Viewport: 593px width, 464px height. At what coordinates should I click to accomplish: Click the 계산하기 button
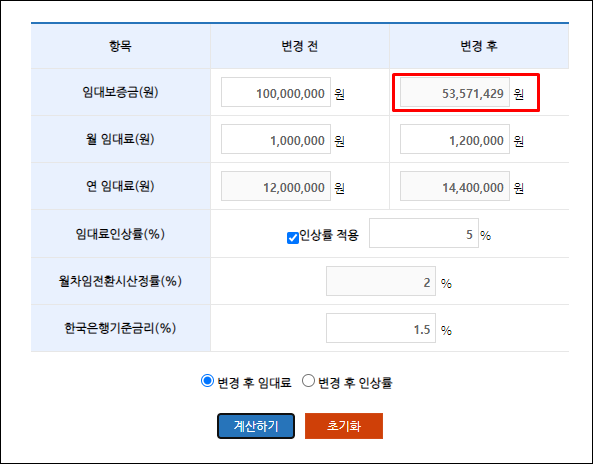coord(256,426)
